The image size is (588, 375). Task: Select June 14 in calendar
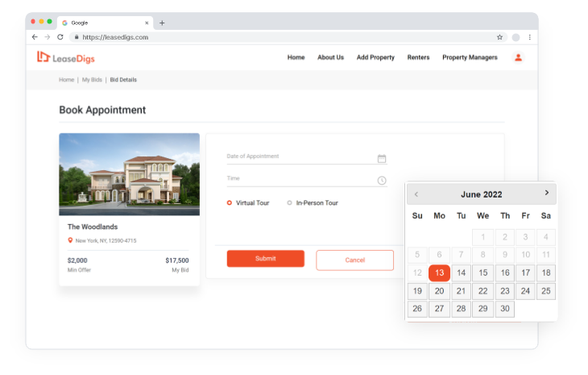click(461, 273)
